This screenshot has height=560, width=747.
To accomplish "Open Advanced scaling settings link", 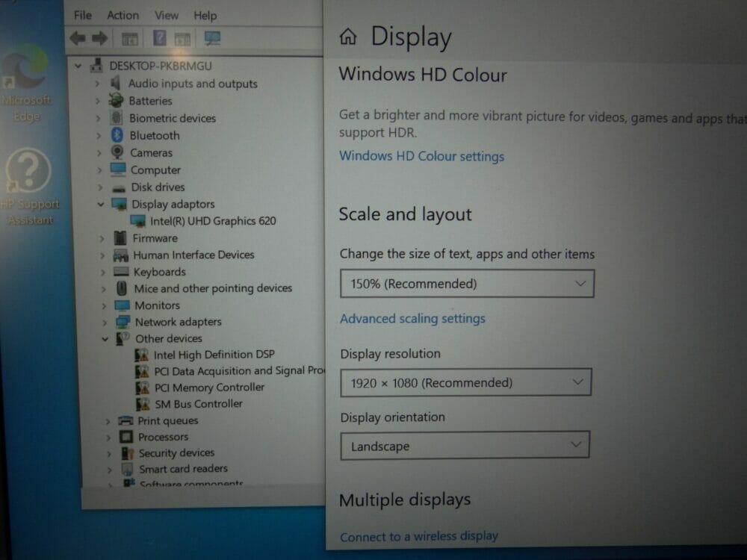I will click(412, 318).
